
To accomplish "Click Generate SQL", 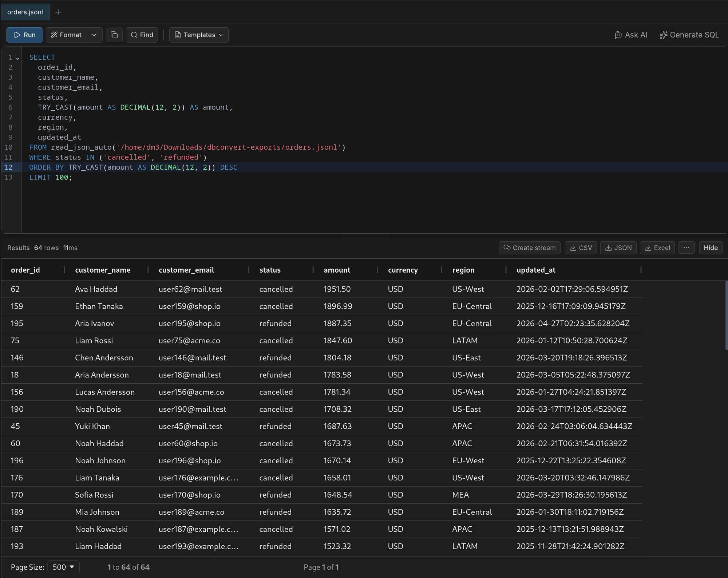I will point(689,35).
